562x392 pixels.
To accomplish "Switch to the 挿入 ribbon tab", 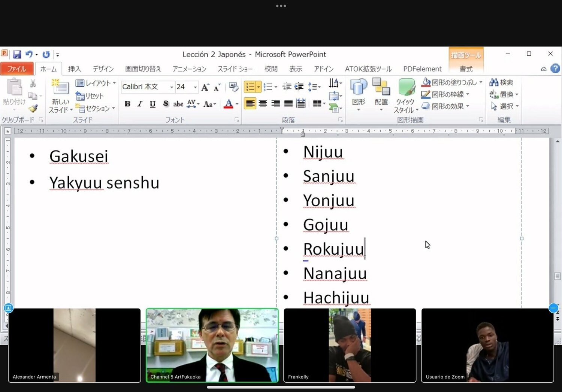I will (74, 69).
